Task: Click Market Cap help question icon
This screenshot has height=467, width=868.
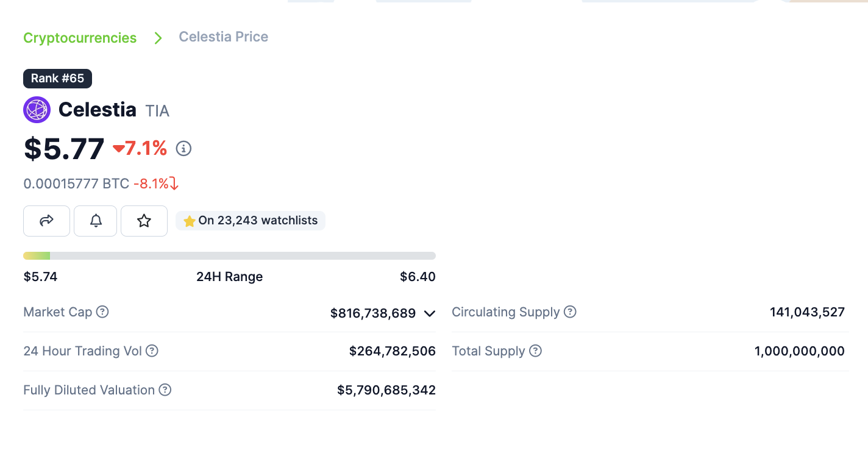Action: (102, 312)
